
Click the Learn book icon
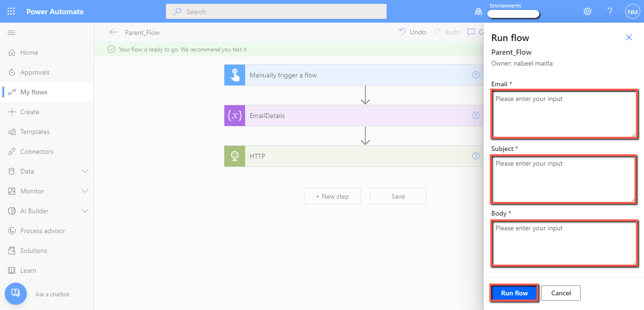[12, 270]
